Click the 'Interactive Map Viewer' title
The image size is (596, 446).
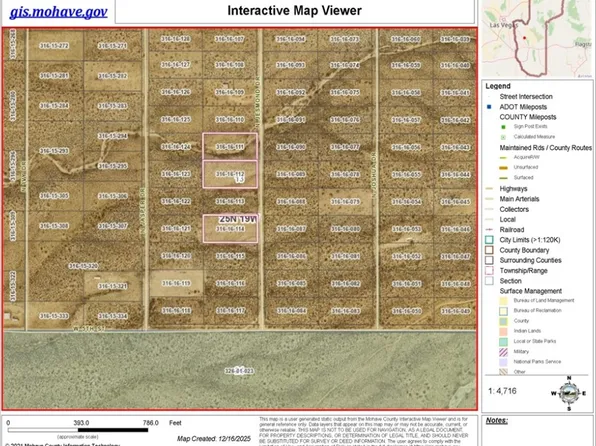[x=295, y=10]
